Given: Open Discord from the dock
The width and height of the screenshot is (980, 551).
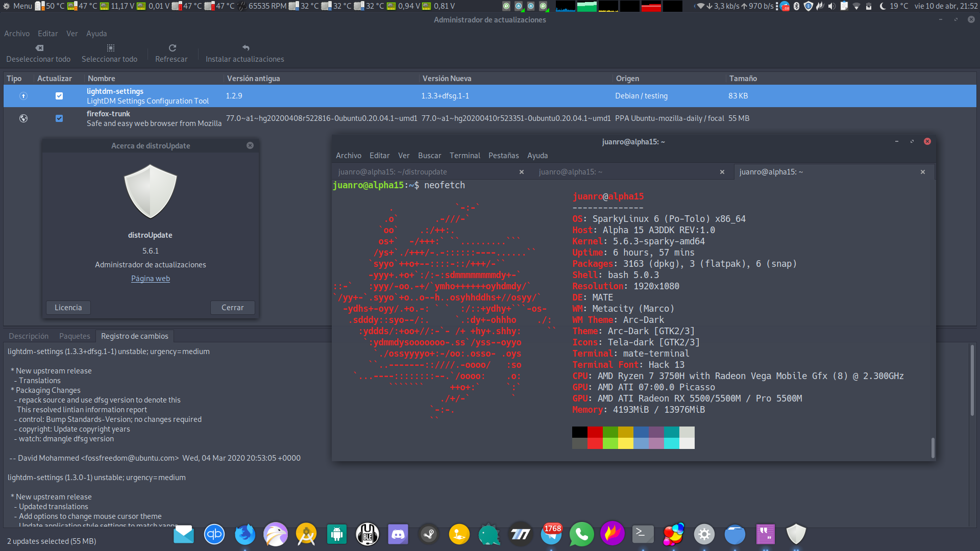Looking at the screenshot, I should coord(398,534).
